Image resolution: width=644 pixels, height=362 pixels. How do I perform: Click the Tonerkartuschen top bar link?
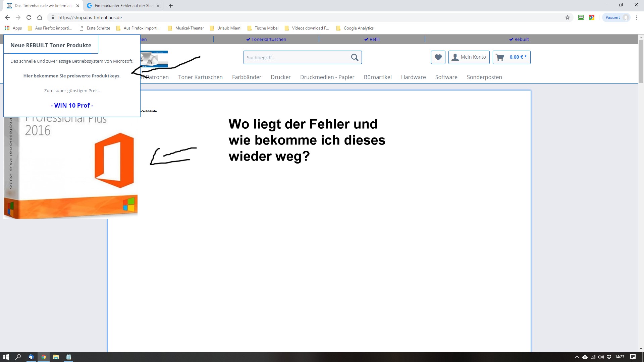click(266, 39)
